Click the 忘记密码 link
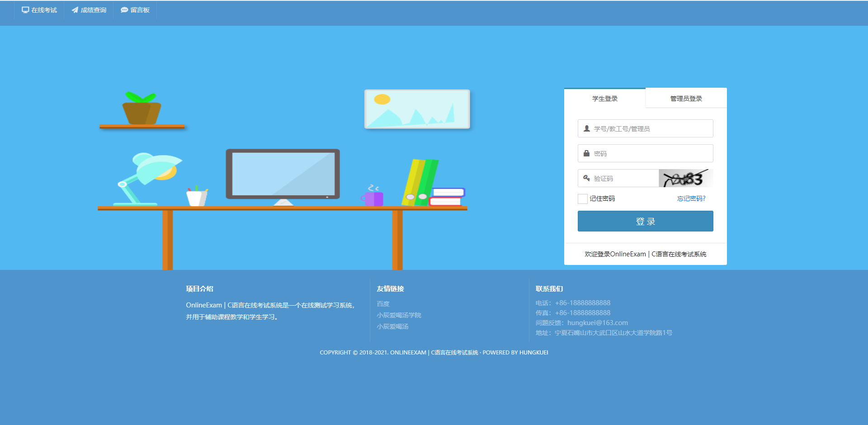The height and width of the screenshot is (425, 868). click(x=691, y=198)
